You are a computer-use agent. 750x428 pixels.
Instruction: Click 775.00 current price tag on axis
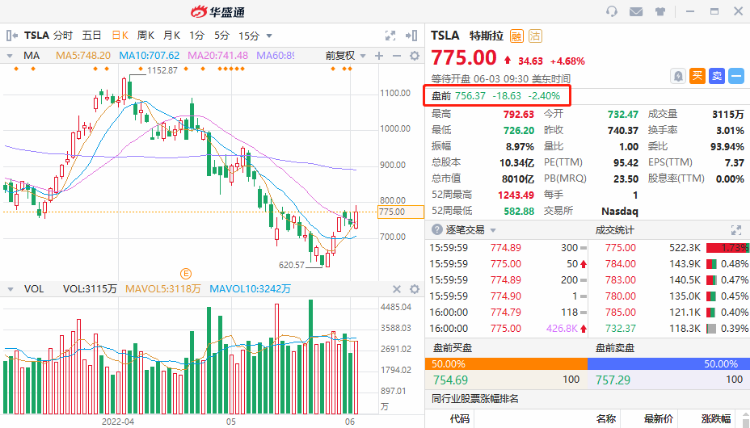[x=401, y=212]
